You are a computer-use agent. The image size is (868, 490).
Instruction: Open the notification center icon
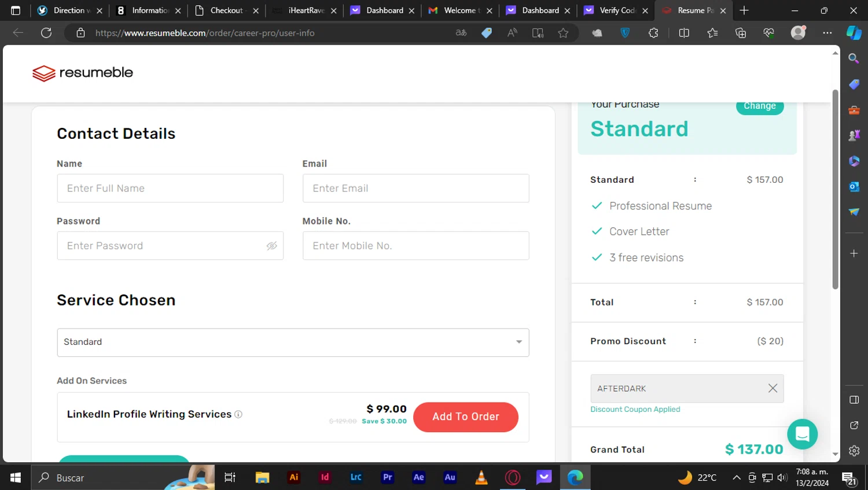(x=849, y=478)
